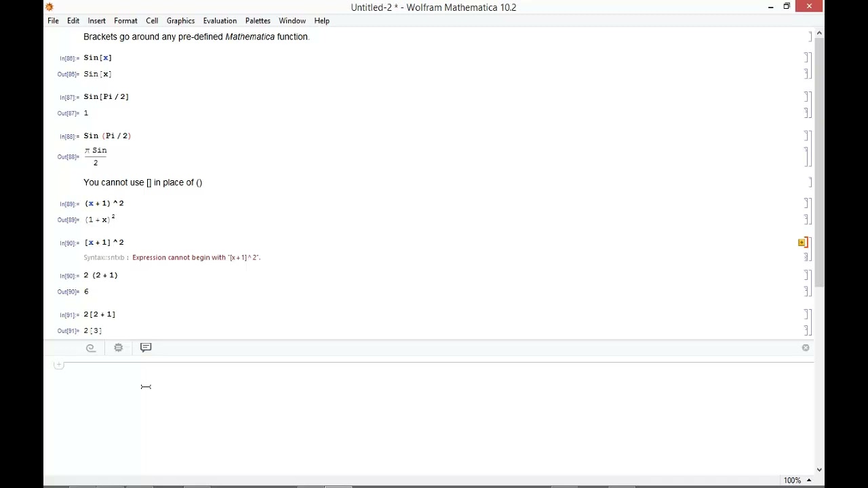
Task: Click the orange error message plus icon
Action: click(802, 242)
